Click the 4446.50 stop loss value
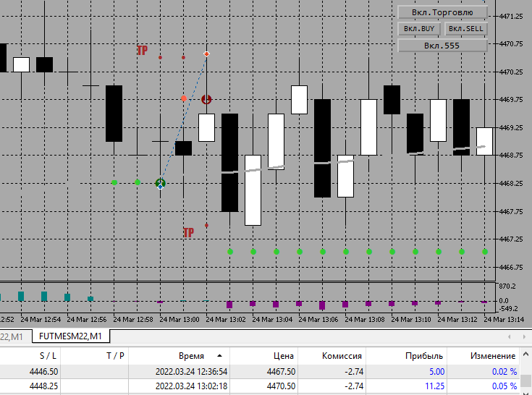This screenshot has height=395, width=532. (x=43, y=372)
